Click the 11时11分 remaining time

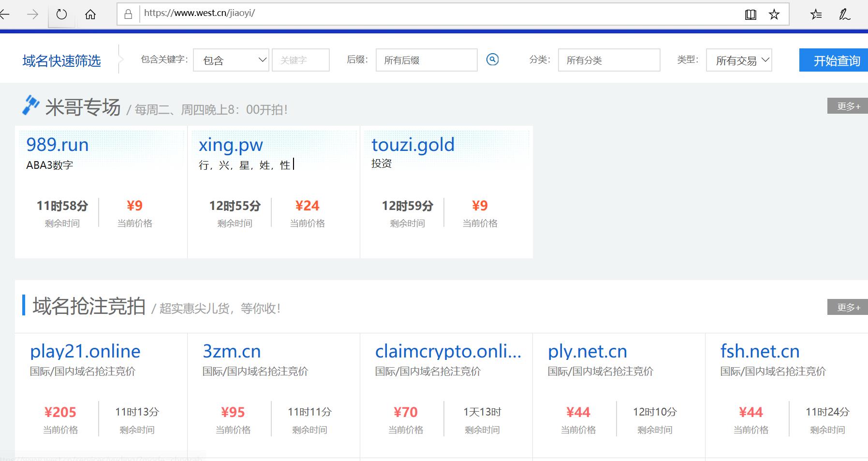[x=309, y=412]
